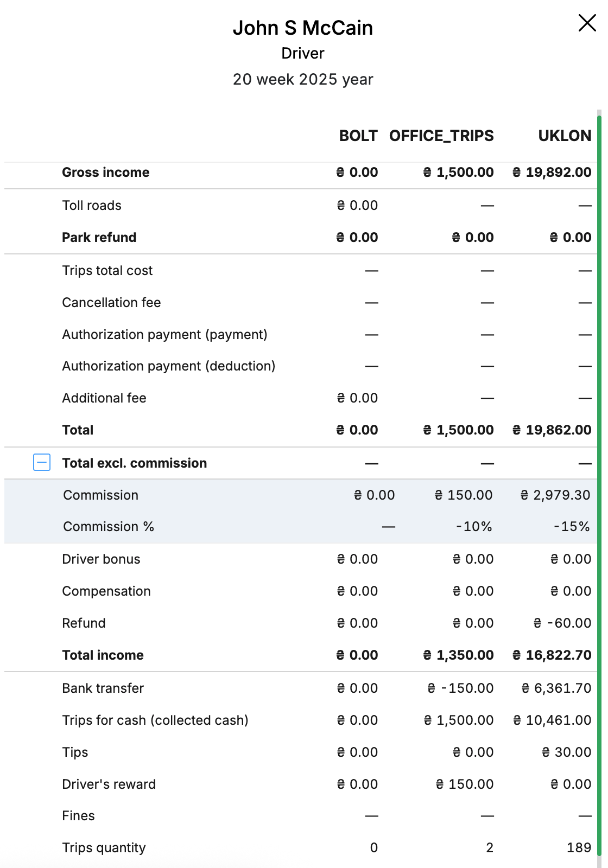The height and width of the screenshot is (868, 608).
Task: Select the Total income row label
Action: click(x=103, y=655)
